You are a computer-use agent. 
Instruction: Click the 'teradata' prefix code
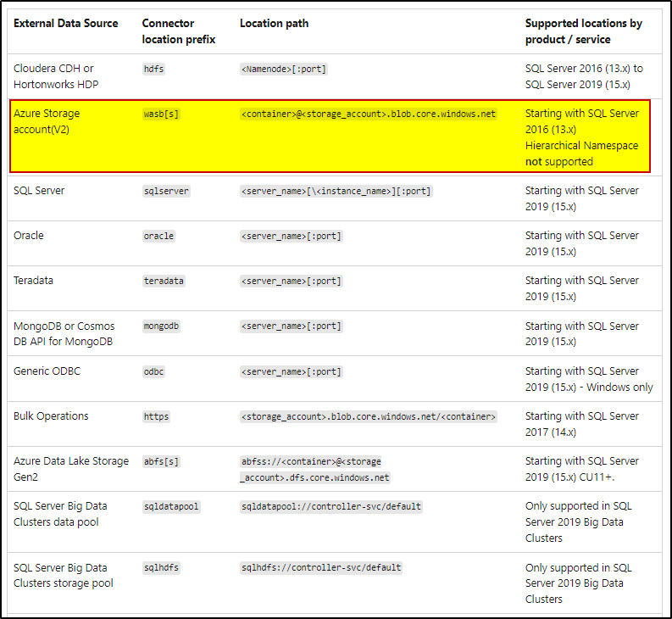[x=164, y=281]
